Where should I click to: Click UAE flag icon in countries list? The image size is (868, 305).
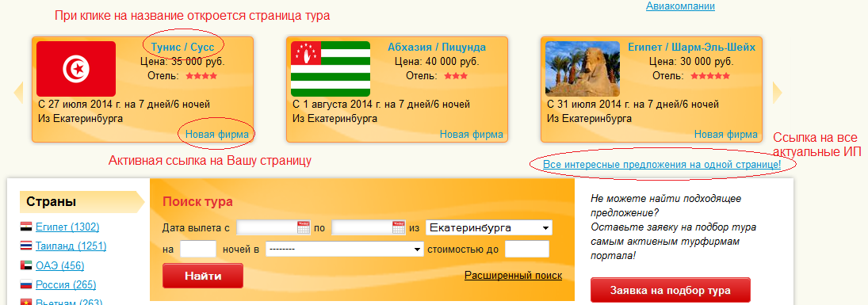coord(26,265)
